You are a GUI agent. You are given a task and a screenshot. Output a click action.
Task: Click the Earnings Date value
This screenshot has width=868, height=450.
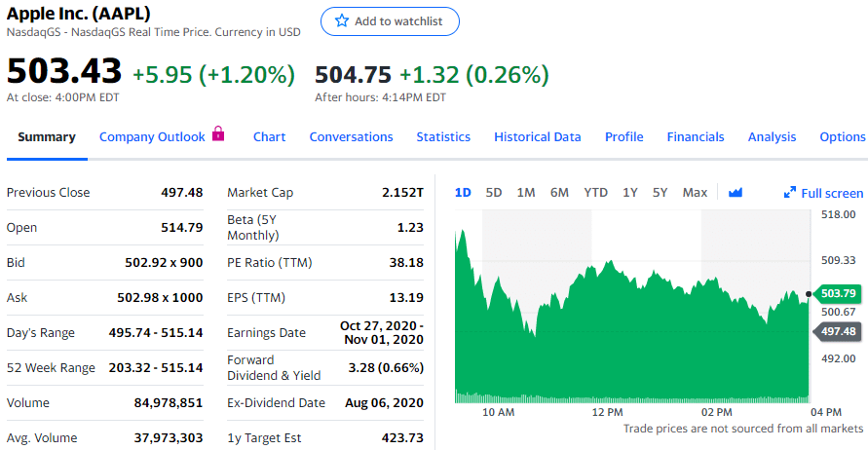pyautogui.click(x=382, y=333)
